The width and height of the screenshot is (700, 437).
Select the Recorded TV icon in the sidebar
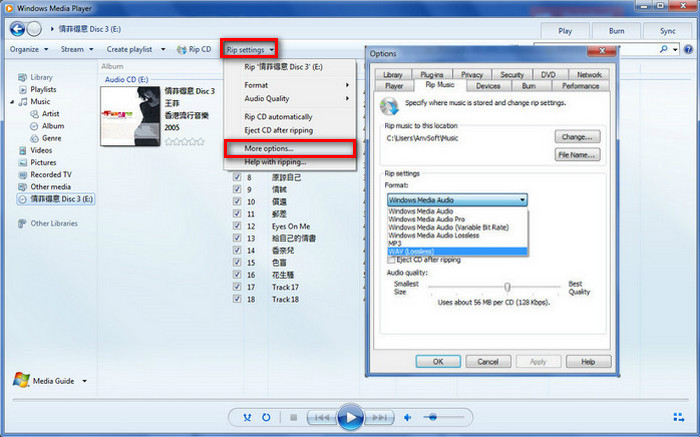click(x=22, y=175)
